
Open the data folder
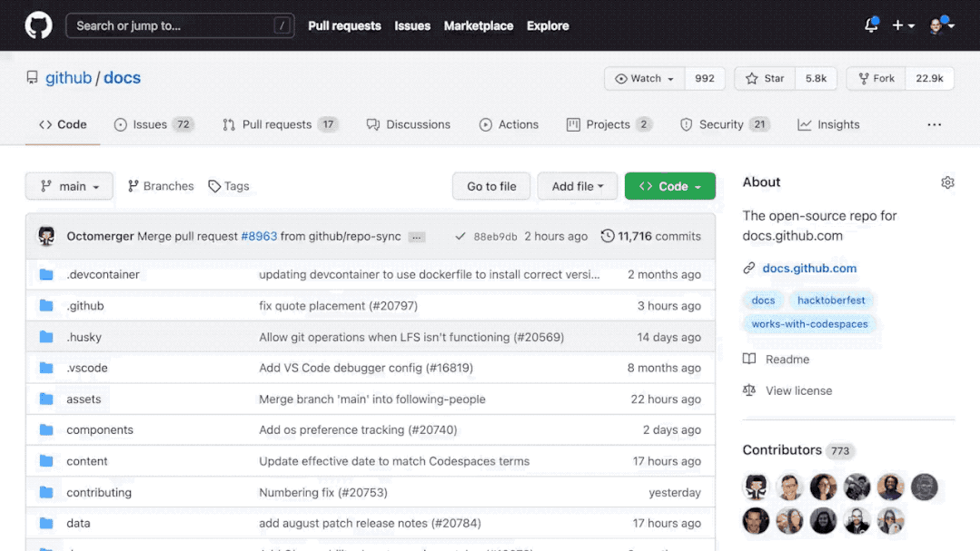(x=78, y=523)
